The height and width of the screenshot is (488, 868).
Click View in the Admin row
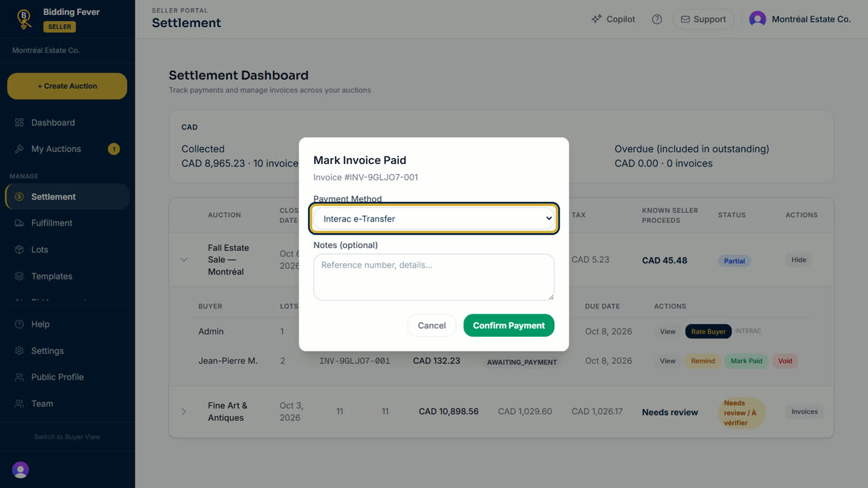coord(668,331)
